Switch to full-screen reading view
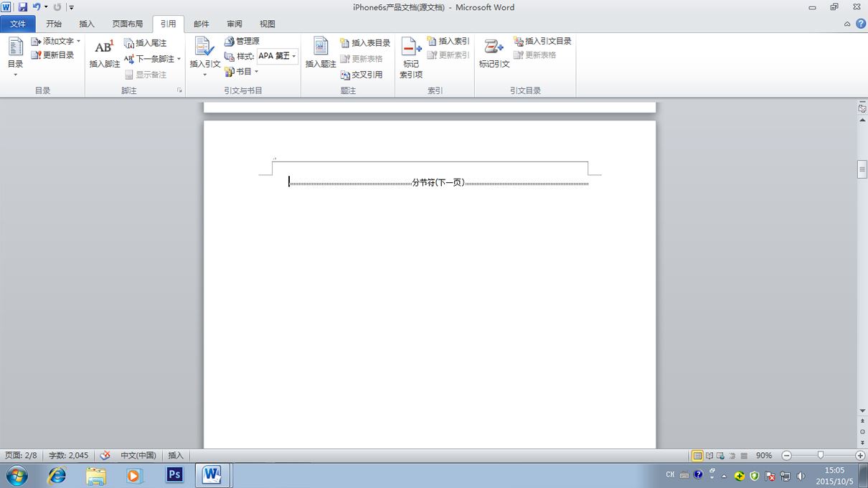 click(x=709, y=456)
